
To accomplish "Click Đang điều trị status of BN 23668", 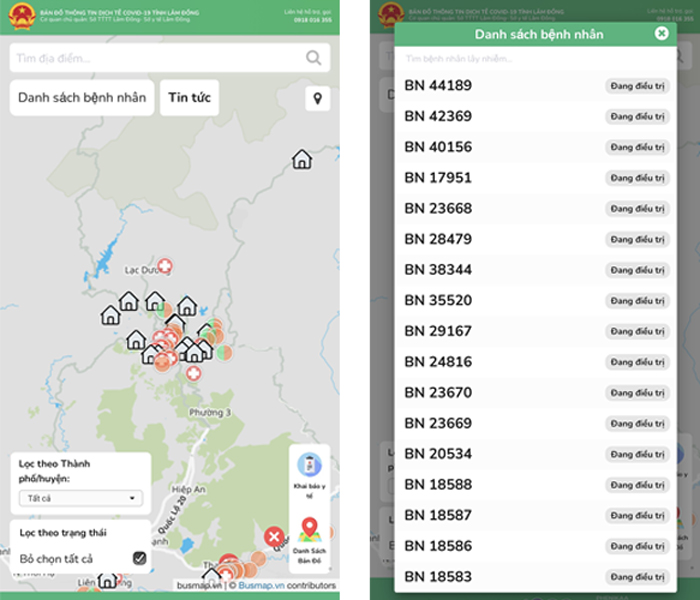I will point(637,209).
